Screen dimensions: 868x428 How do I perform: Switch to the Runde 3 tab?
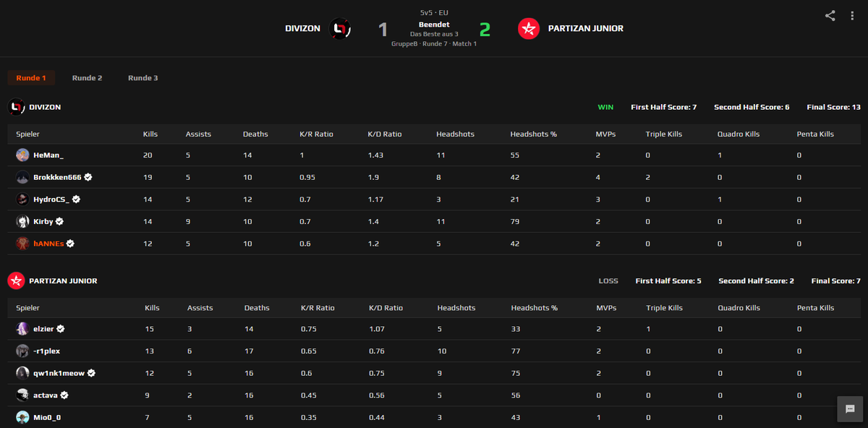pyautogui.click(x=143, y=78)
